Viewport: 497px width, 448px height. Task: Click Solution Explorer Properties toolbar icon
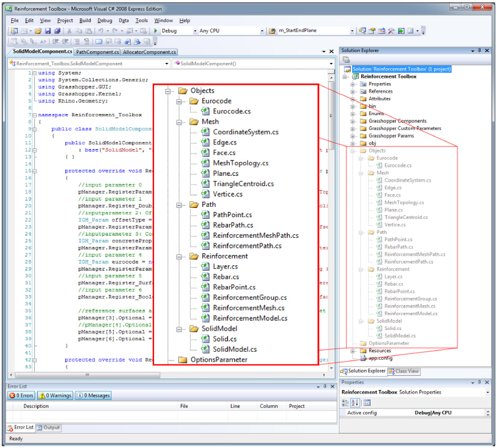pyautogui.click(x=346, y=59)
